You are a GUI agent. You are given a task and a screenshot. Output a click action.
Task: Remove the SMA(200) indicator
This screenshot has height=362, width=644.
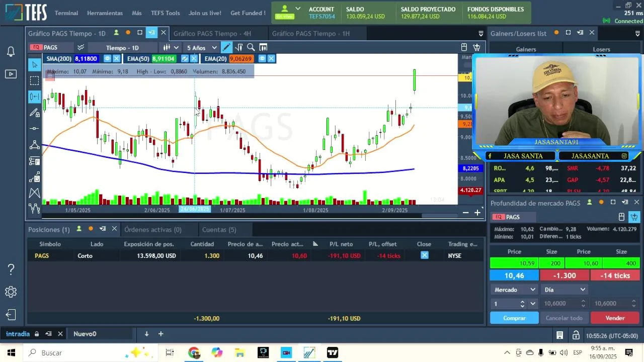click(x=116, y=58)
